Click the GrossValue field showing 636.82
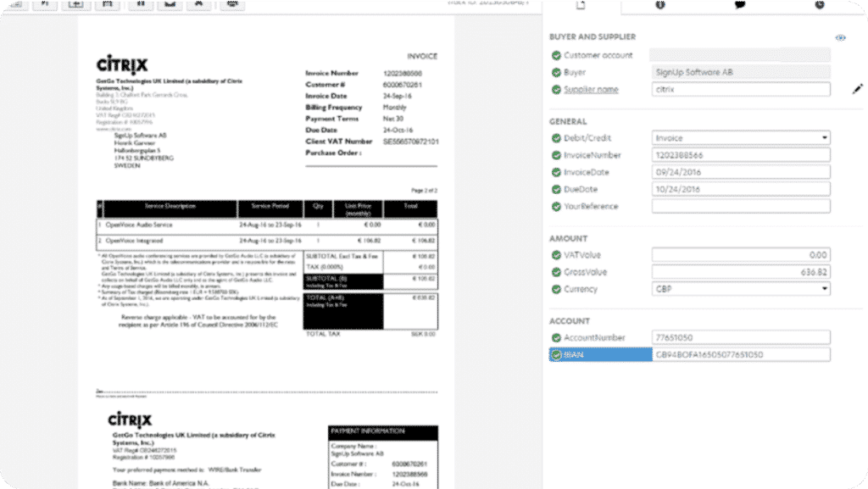This screenshot has width=868, height=489. (741, 271)
